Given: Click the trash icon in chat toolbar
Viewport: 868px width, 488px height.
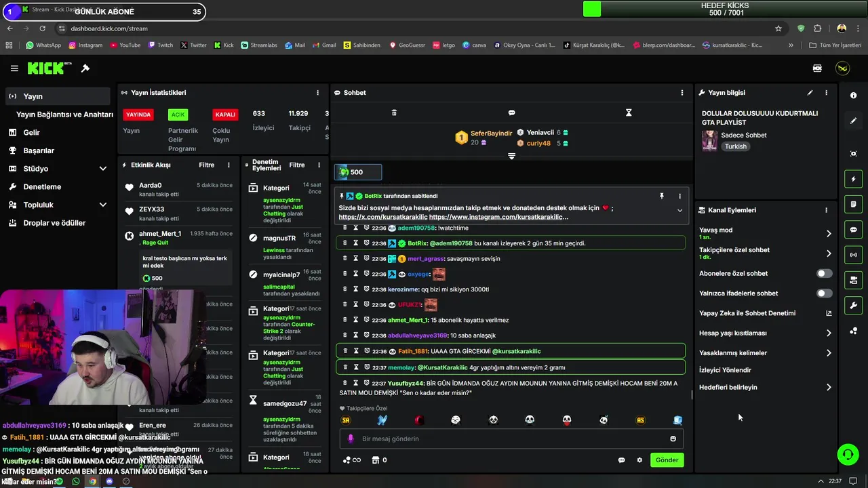Looking at the screenshot, I should coord(394,113).
